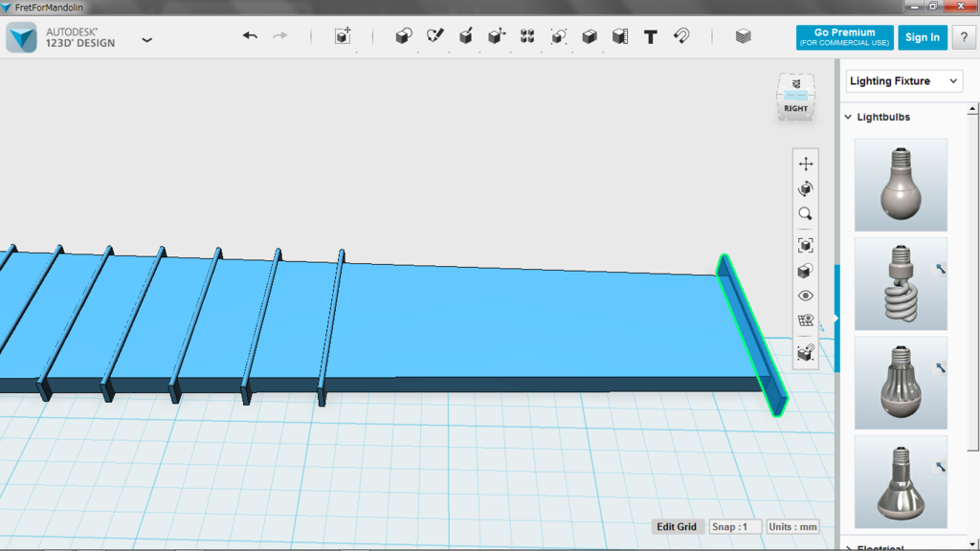The height and width of the screenshot is (551, 980).
Task: Open the Autodesk 123D Design app menu
Action: point(146,40)
